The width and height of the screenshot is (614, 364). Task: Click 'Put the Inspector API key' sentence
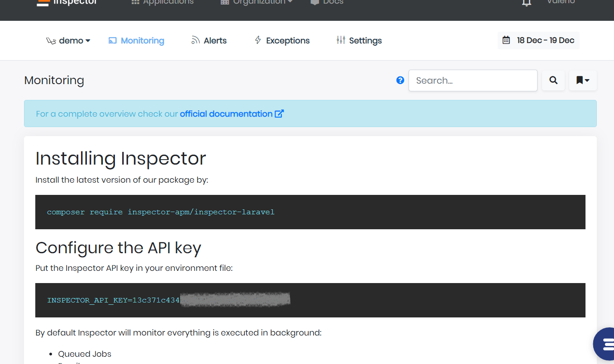[x=134, y=268]
